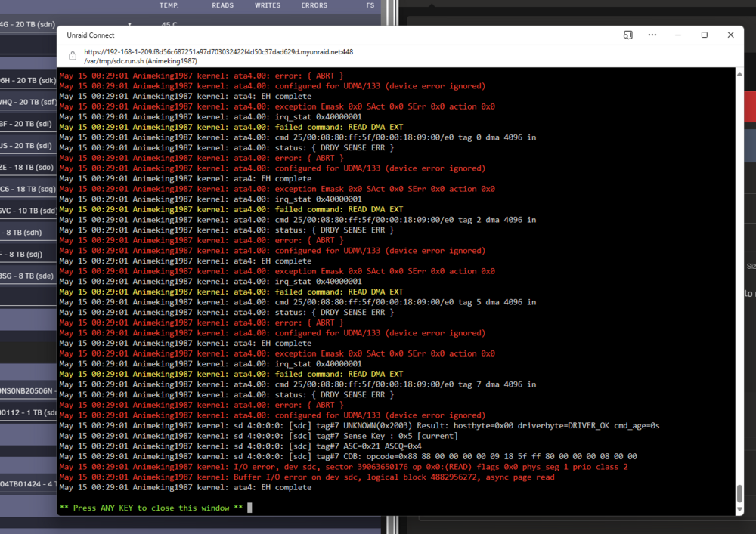Viewport: 756px width, 534px height.
Task: Click the FS column header in background
Action: click(370, 5)
